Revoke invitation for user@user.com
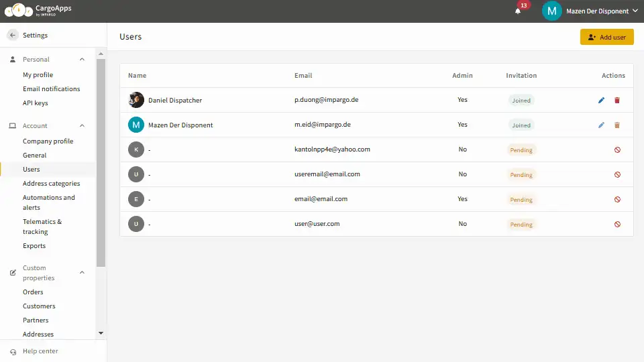644x362 pixels. (x=617, y=224)
